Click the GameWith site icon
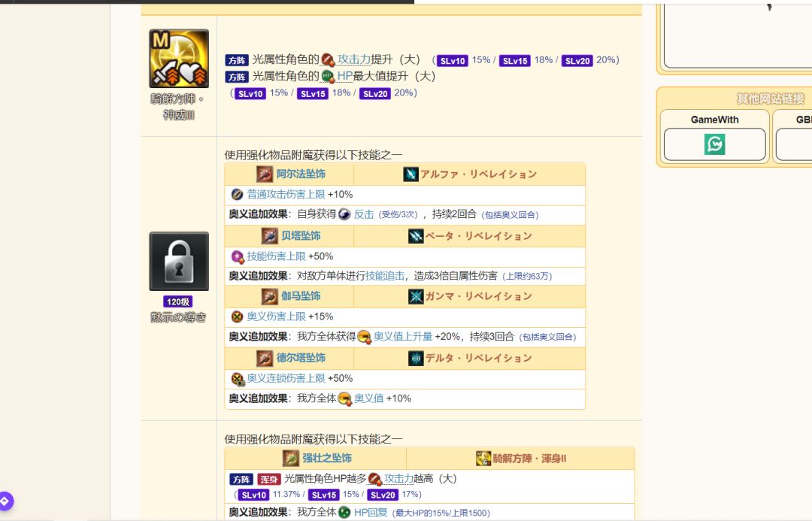 [715, 144]
